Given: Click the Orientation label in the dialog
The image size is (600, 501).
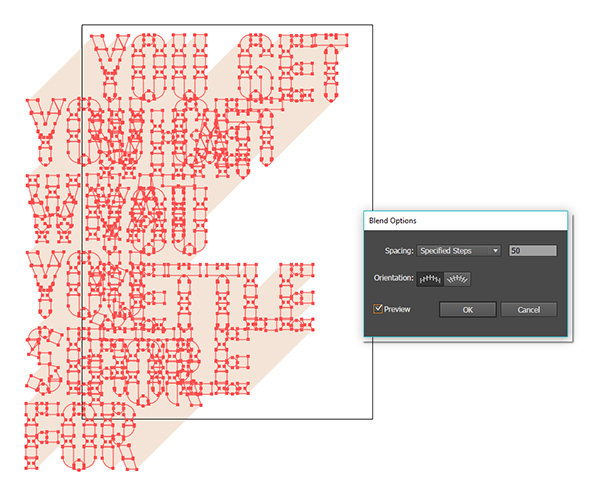Looking at the screenshot, I should coord(393,280).
